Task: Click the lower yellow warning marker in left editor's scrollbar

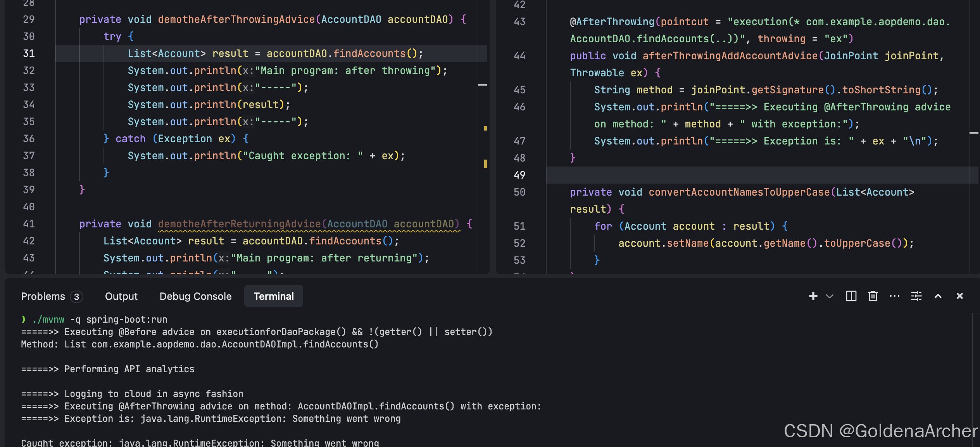Action: 485,164
